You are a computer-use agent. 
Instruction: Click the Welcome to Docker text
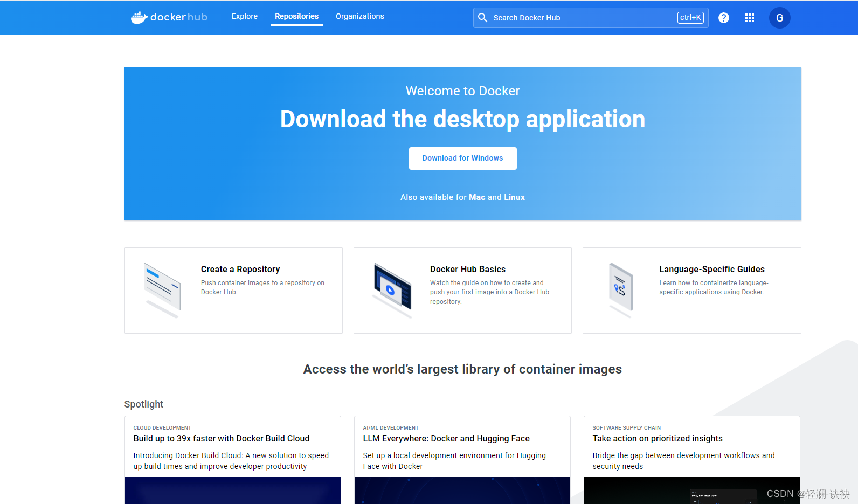tap(462, 91)
